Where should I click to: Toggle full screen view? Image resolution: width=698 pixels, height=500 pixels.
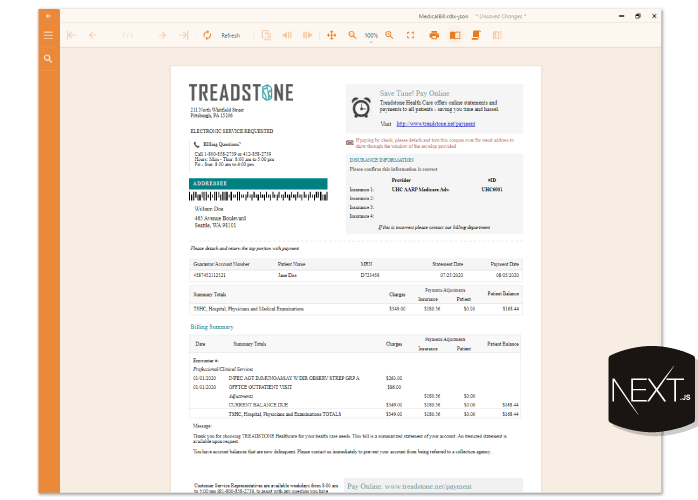(410, 35)
